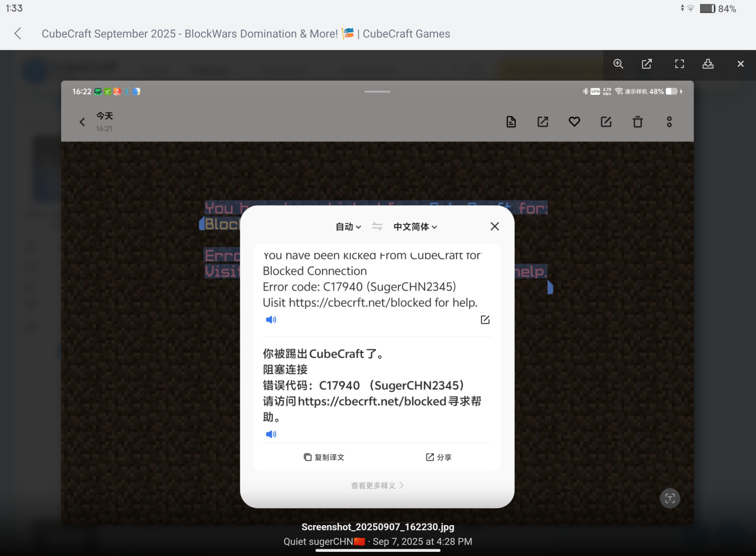
Task: Open image in new tab icon
Action: [647, 64]
